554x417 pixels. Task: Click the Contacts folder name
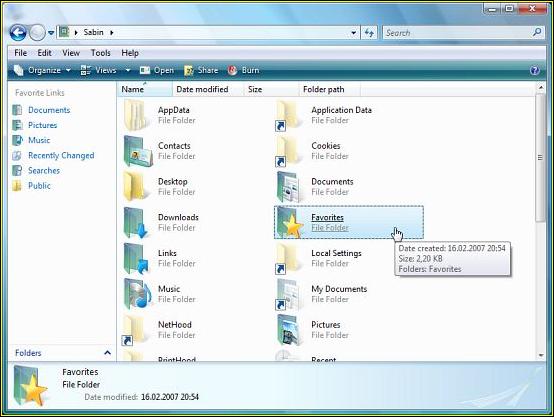click(x=174, y=146)
